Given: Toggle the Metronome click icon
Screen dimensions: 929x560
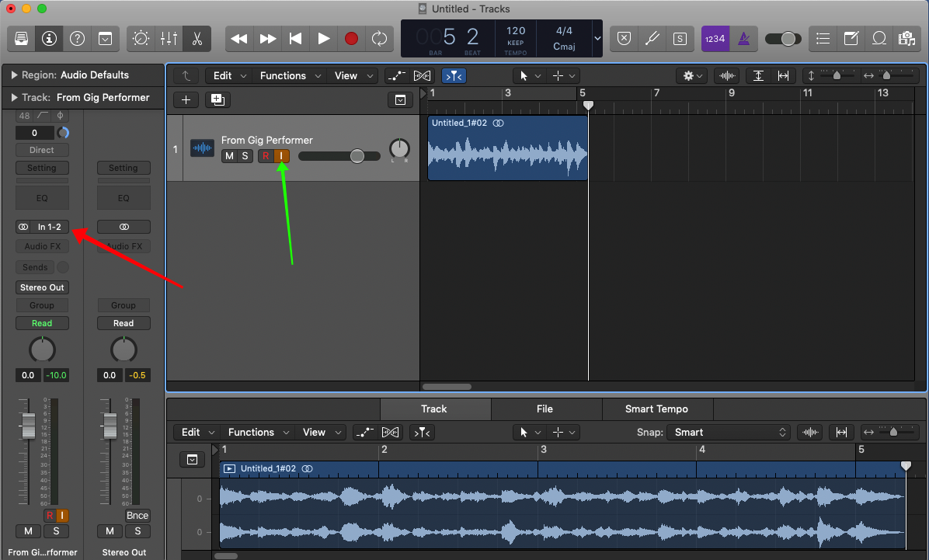Looking at the screenshot, I should pos(743,39).
